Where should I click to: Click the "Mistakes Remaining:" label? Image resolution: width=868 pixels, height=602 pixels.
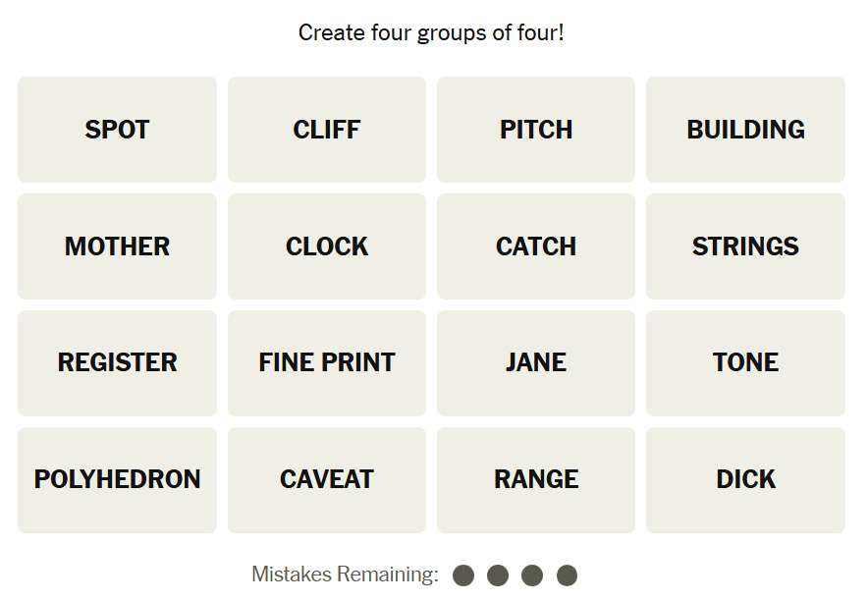(345, 575)
